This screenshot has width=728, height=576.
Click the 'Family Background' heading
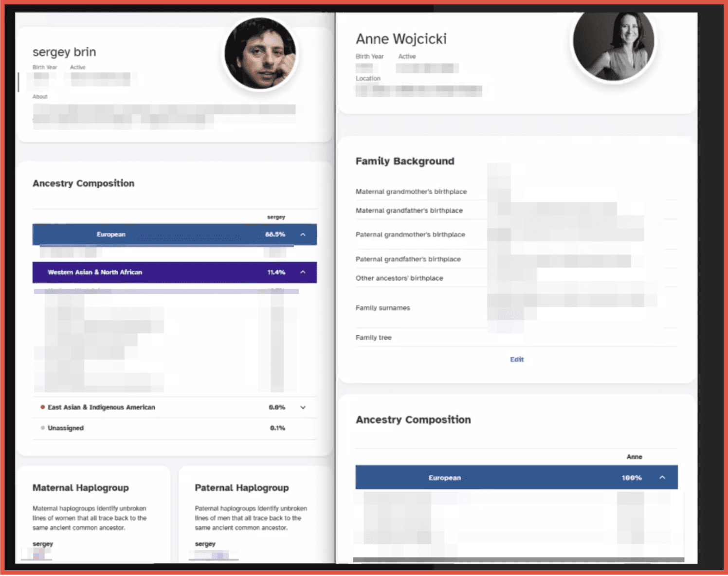405,161
